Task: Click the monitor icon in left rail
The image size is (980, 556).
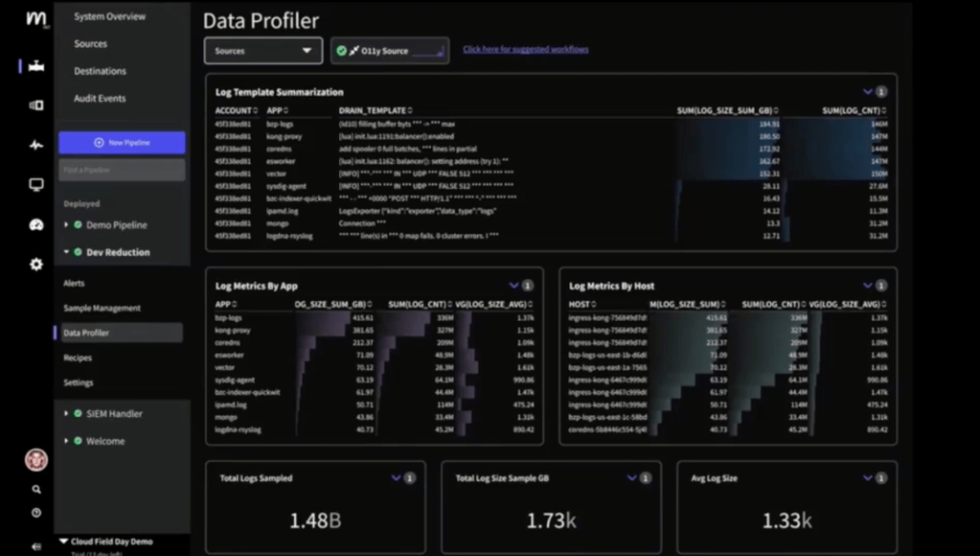Action: pos(36,185)
